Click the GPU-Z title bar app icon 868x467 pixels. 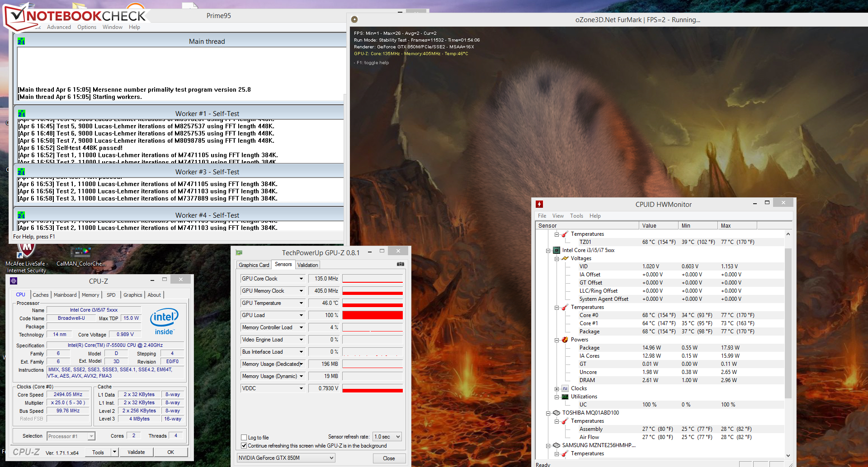239,252
